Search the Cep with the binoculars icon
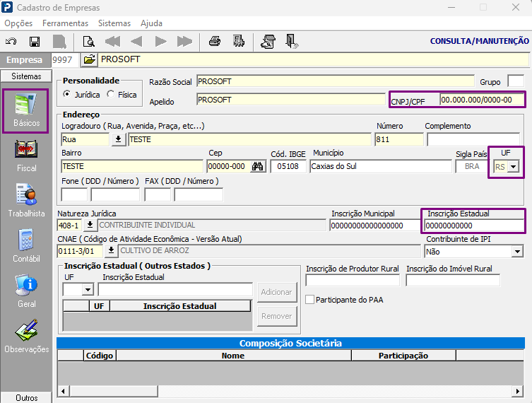This screenshot has height=403, width=532. coord(257,166)
